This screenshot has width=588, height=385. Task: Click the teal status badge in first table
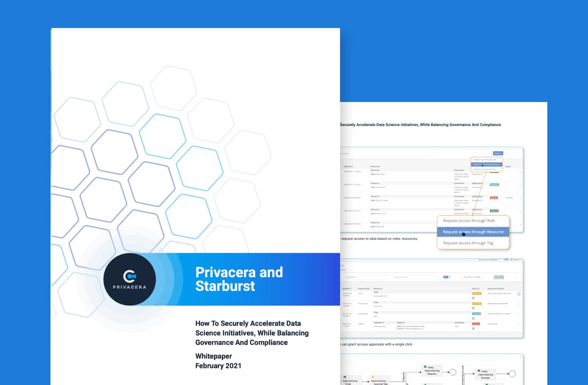tap(494, 185)
